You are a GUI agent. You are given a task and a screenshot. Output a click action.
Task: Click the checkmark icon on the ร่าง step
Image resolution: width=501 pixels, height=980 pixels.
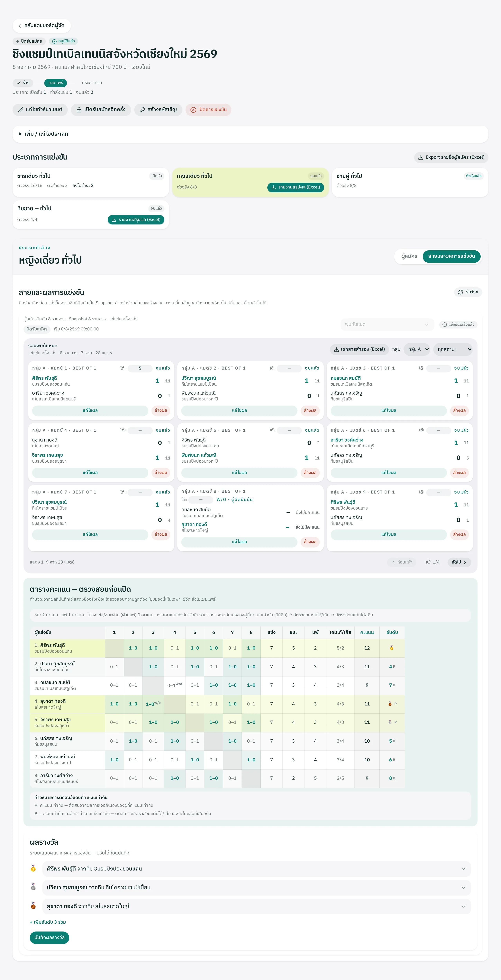[19, 83]
